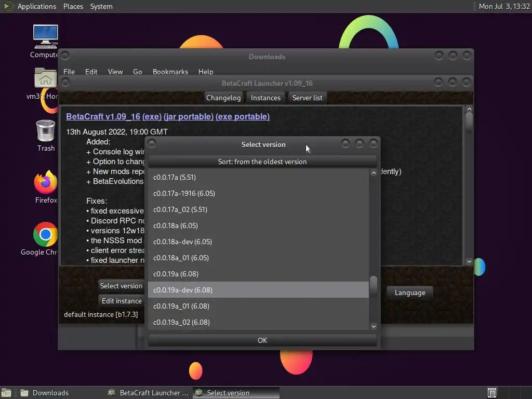Click changelog scroll down arrow
The width and height of the screenshot is (532, 399).
click(469, 261)
